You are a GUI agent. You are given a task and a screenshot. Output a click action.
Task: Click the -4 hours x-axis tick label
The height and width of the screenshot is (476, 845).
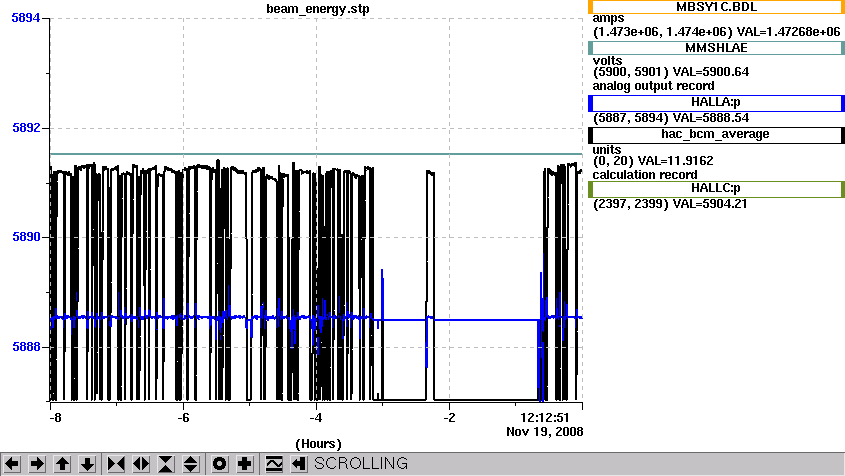click(316, 418)
